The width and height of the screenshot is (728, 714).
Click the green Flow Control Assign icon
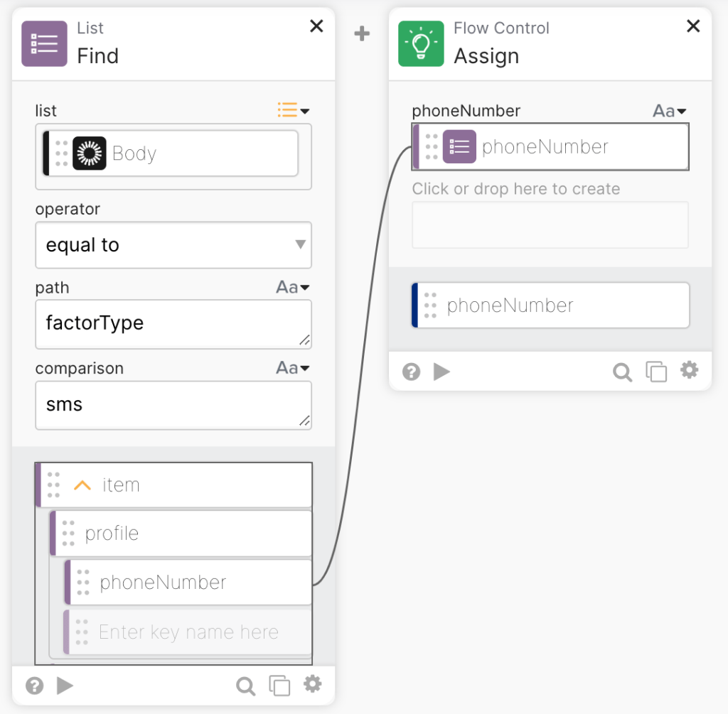click(421, 43)
